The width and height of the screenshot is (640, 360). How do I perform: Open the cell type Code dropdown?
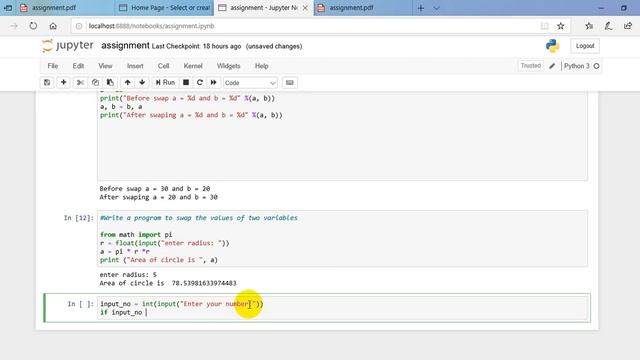[x=250, y=83]
